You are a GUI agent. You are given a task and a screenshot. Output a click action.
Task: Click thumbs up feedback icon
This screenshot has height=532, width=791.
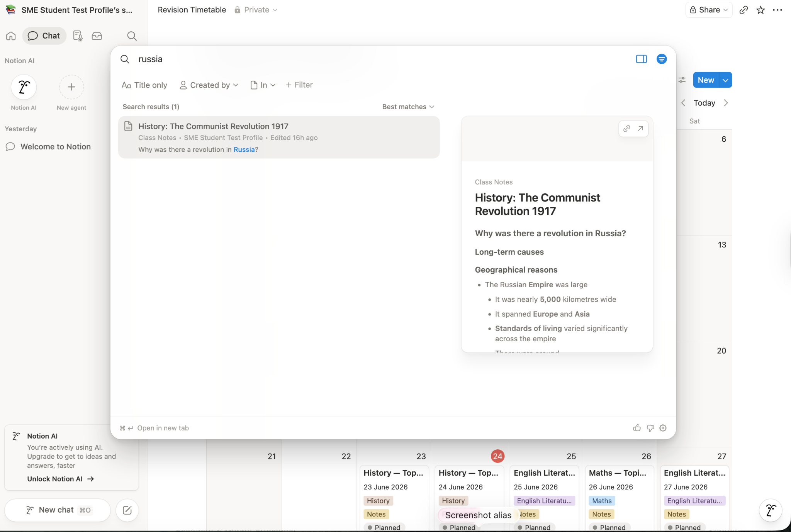click(x=637, y=428)
